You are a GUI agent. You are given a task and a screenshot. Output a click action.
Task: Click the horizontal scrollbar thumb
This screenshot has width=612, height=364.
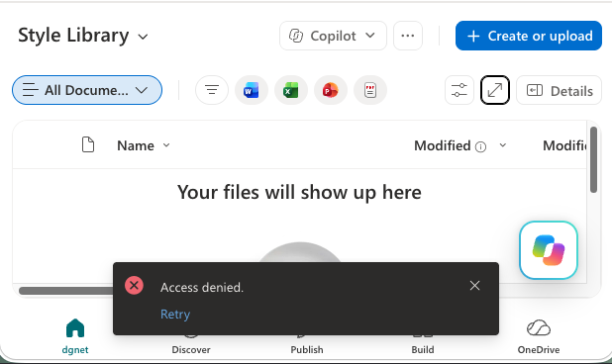(65, 291)
